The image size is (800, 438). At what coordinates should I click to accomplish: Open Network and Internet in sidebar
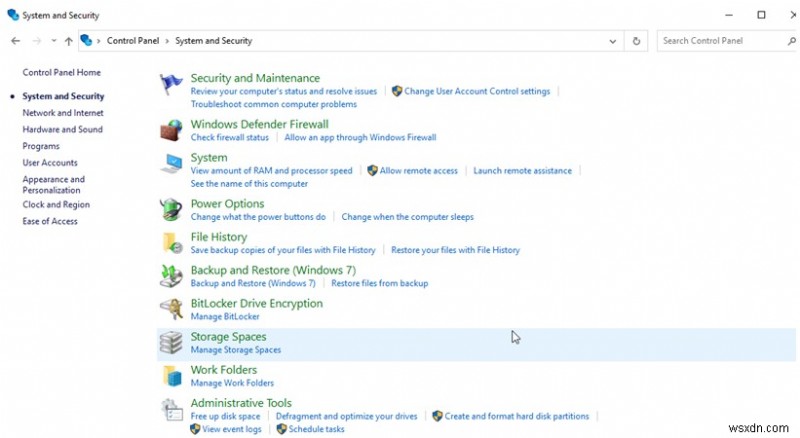(x=62, y=113)
